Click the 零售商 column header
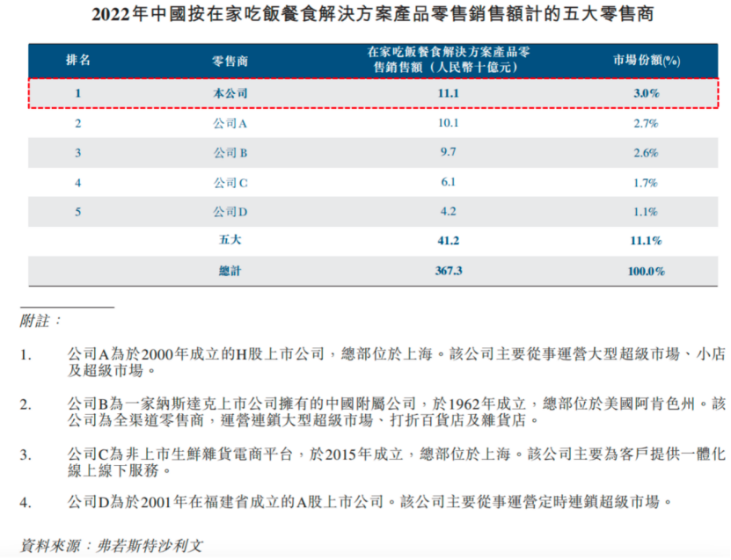This screenshot has height=560, width=731. point(230,61)
